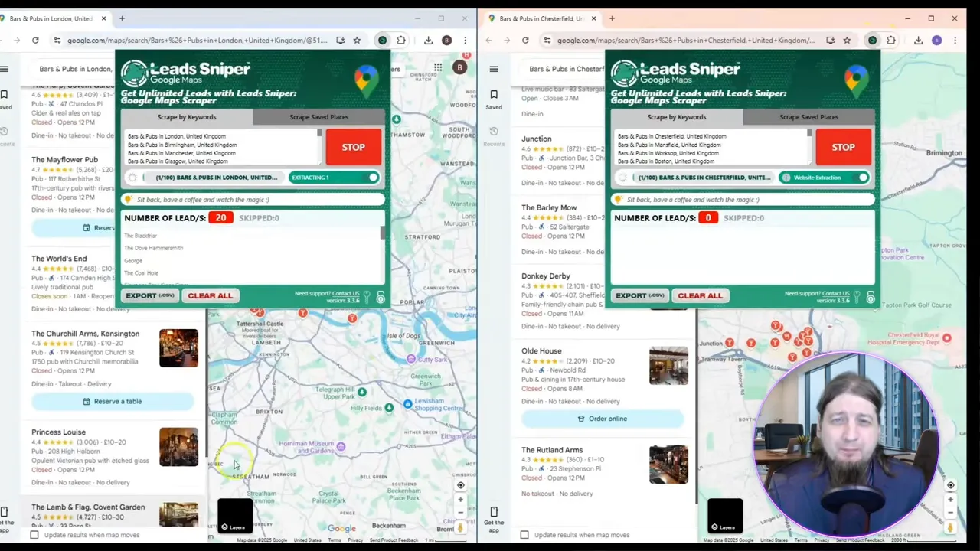Zoom in on the London map
980x551 pixels.
[x=461, y=500]
